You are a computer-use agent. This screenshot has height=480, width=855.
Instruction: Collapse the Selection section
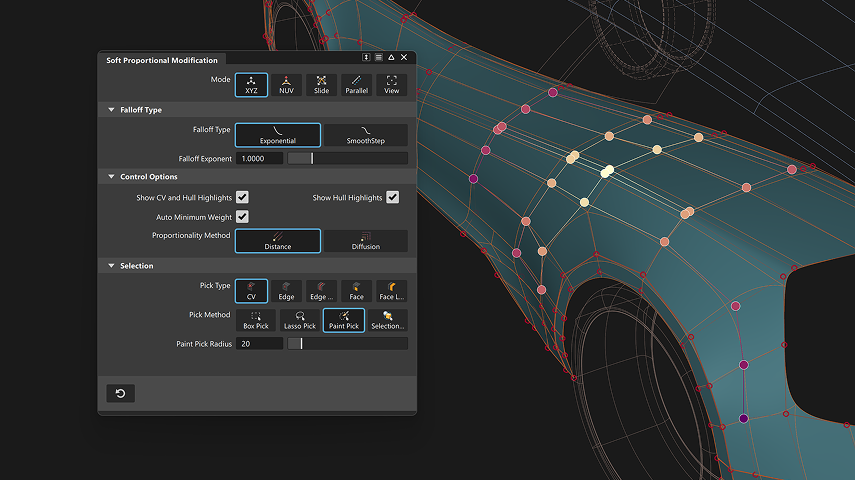coord(110,266)
